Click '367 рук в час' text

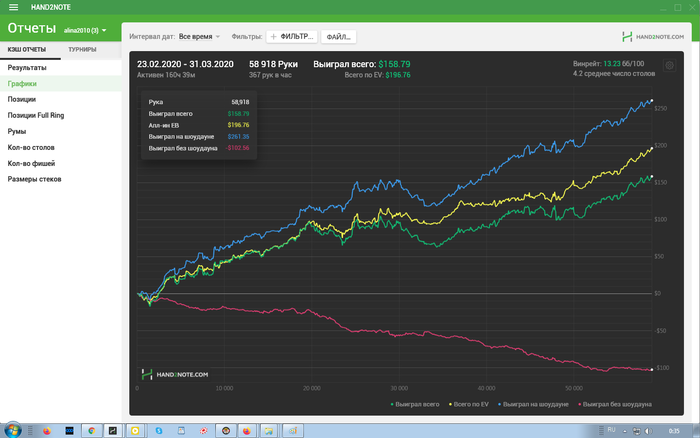[x=270, y=75]
